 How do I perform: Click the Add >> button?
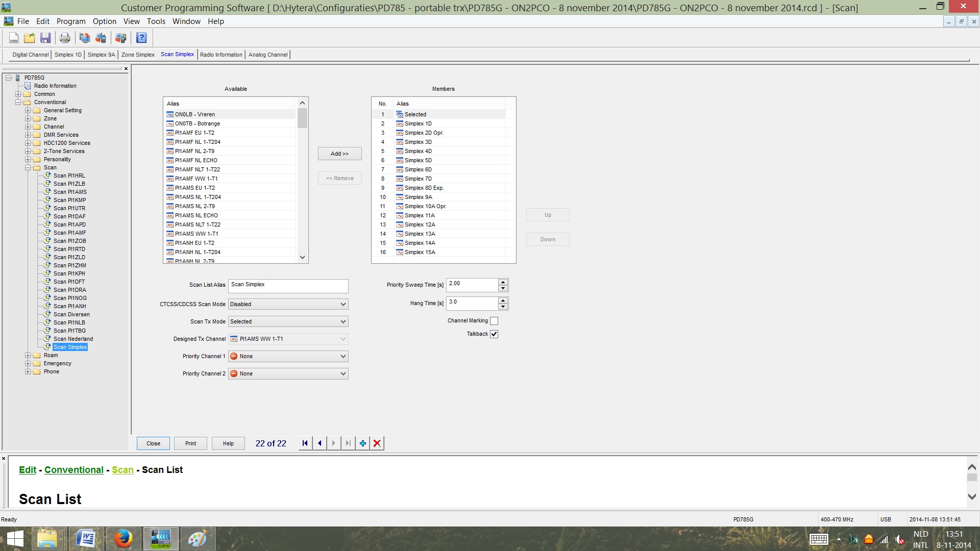click(x=340, y=154)
